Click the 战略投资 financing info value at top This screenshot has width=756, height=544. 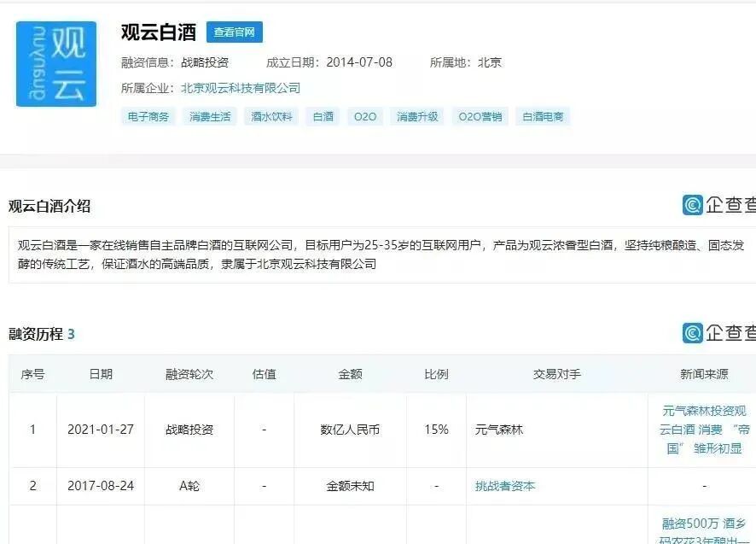205,62
